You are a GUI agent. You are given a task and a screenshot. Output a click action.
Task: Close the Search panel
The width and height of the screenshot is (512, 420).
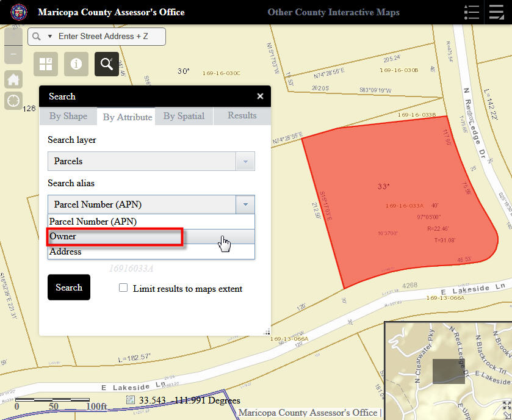(260, 96)
